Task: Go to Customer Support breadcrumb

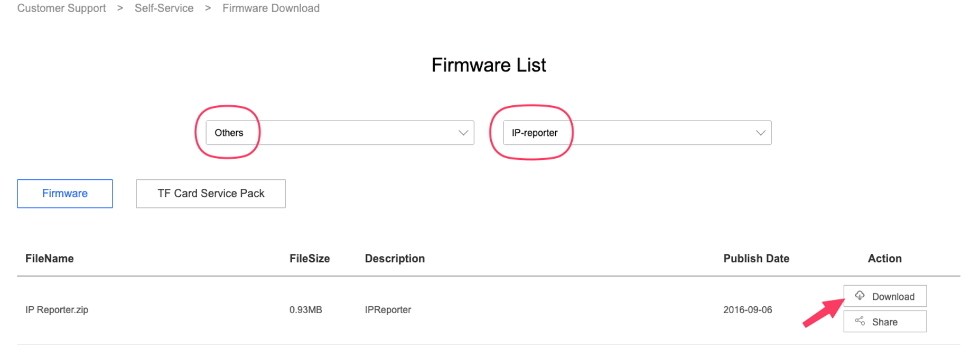Action: pos(62,8)
